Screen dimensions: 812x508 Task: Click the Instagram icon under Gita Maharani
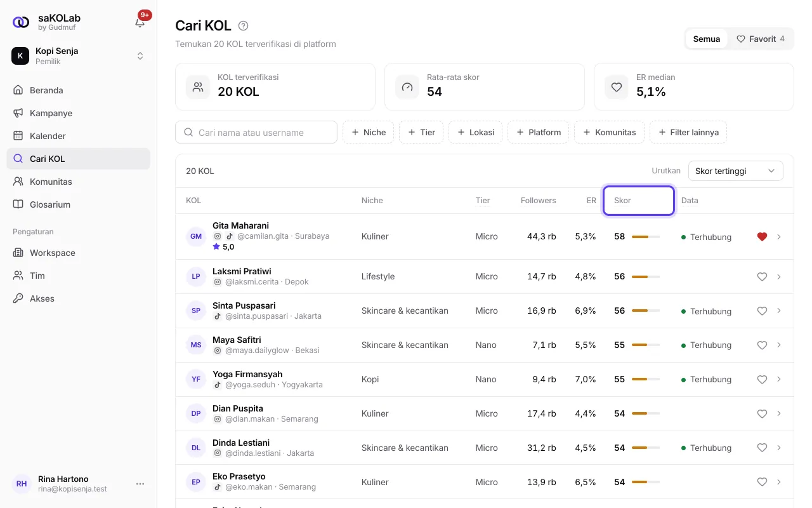[x=218, y=236]
